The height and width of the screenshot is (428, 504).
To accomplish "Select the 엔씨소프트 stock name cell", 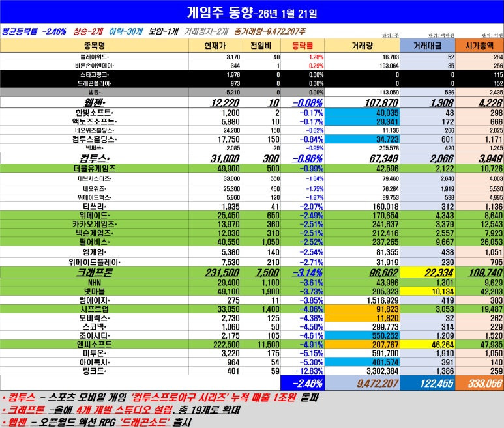I will tap(95, 344).
